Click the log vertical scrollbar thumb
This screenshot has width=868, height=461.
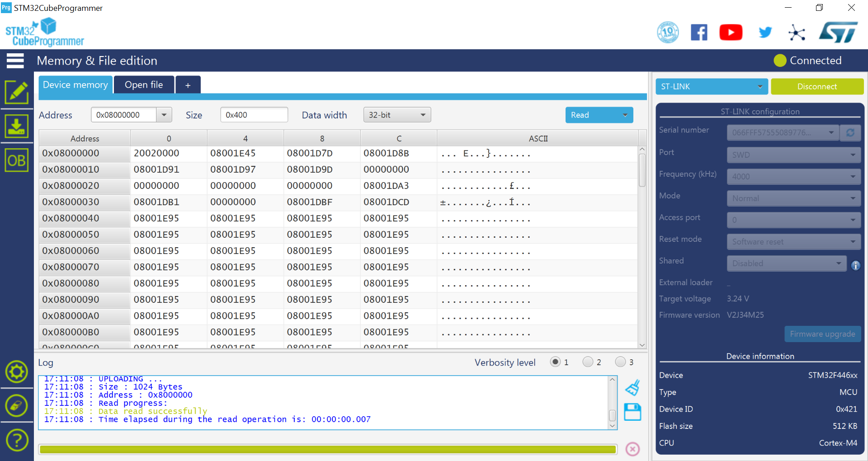[x=612, y=415]
